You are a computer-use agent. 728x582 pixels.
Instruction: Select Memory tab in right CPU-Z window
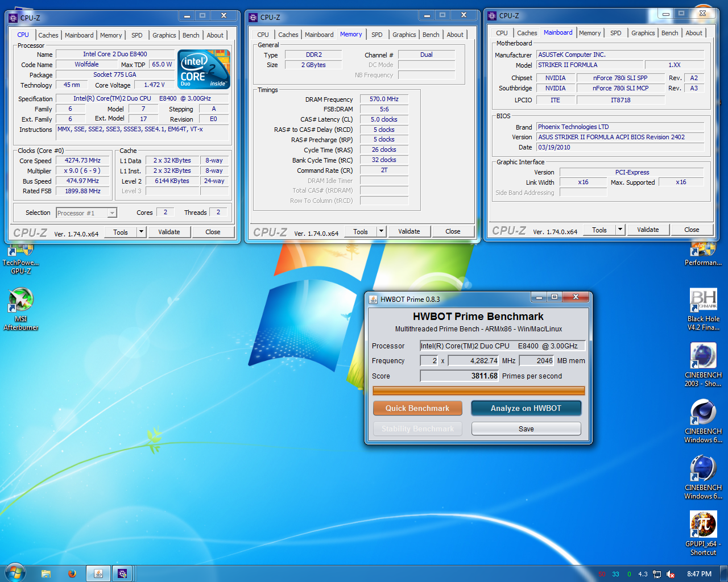pos(590,33)
